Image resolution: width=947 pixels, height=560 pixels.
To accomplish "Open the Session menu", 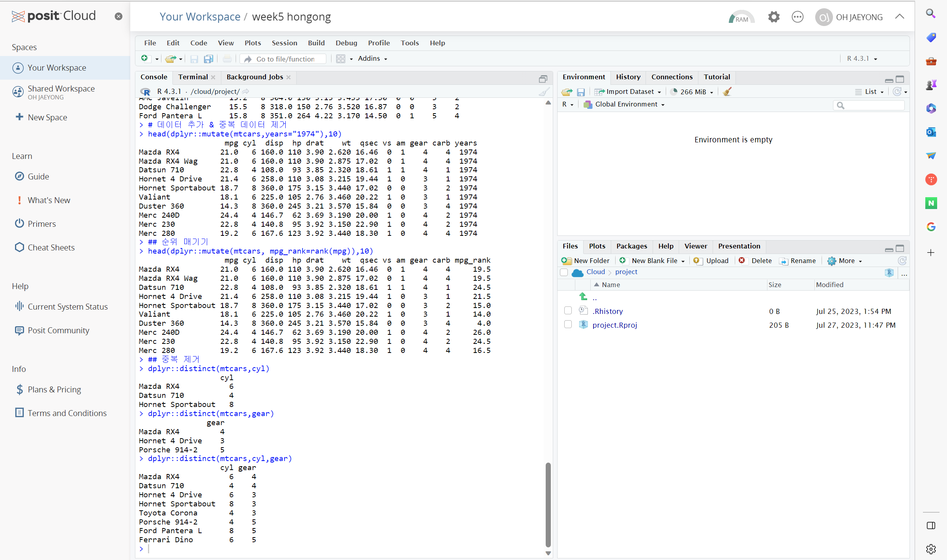I will (x=284, y=43).
